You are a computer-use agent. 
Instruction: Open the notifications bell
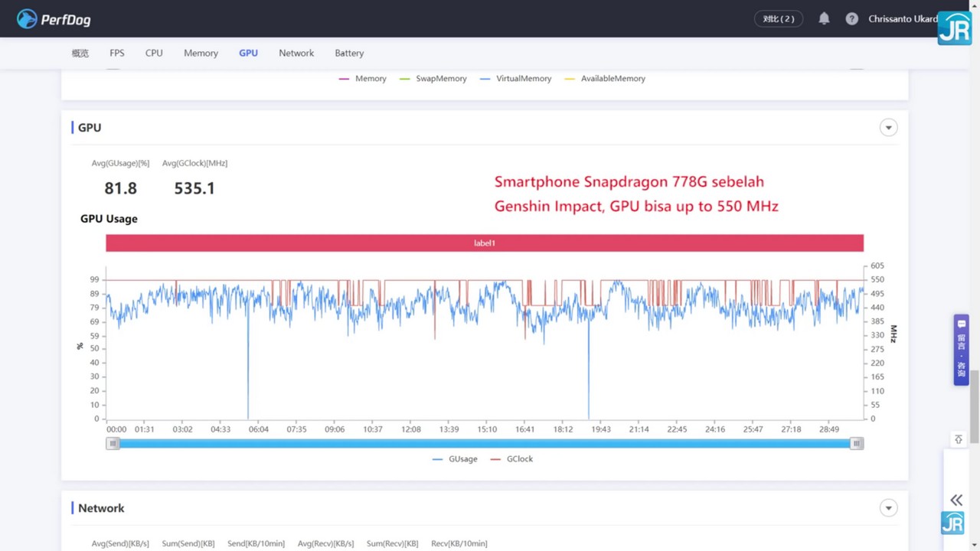click(824, 18)
